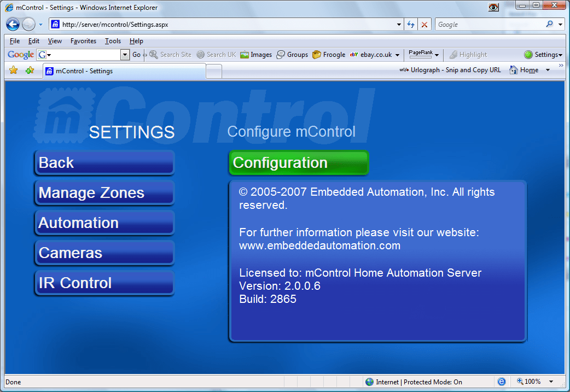Open the Tools menu
The width and height of the screenshot is (570, 392).
pos(113,40)
